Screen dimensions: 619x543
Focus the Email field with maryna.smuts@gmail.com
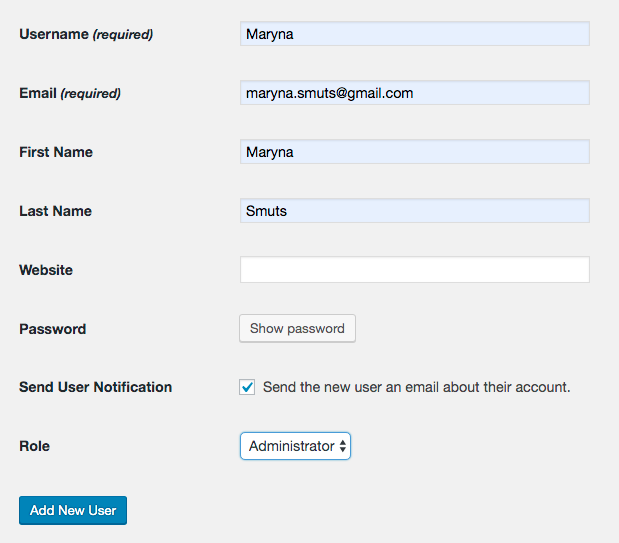point(415,93)
